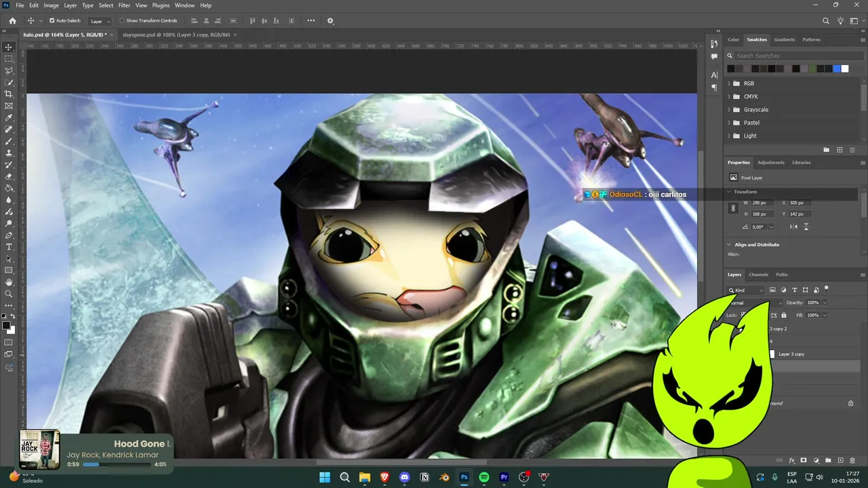
Task: Select the Move tool
Action: pyautogui.click(x=9, y=47)
